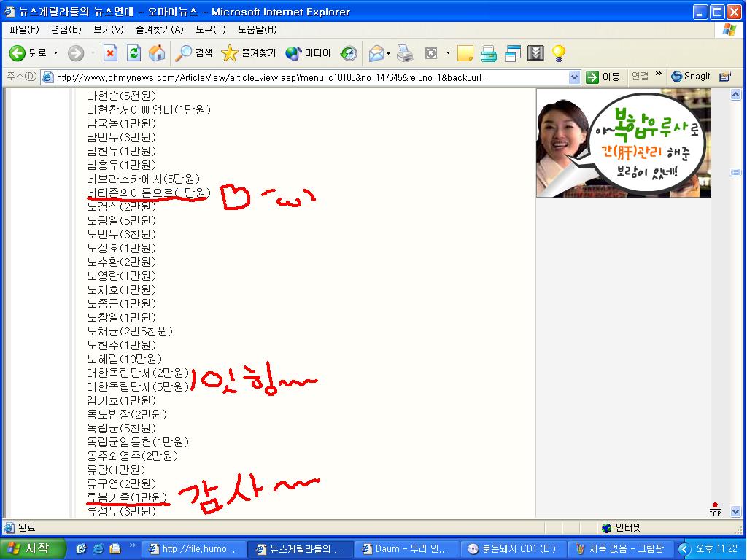Click the vertical scrollbar thumb
This screenshot has width=747, height=560.
(x=735, y=172)
